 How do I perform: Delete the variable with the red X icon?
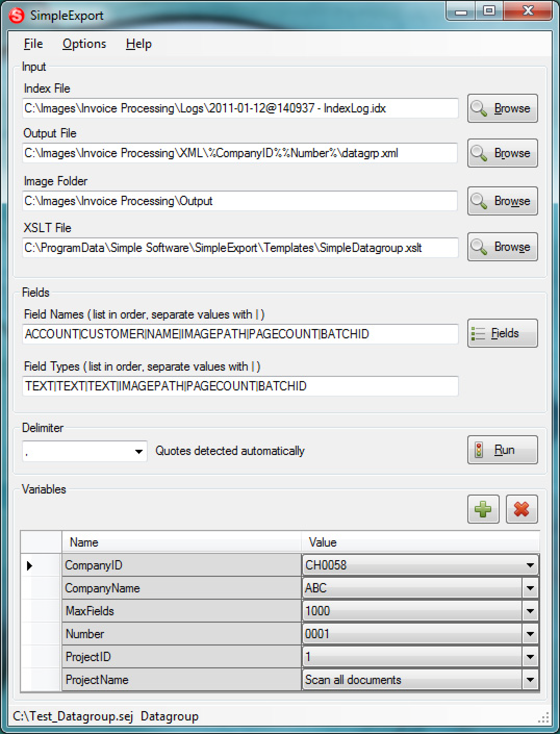[x=521, y=509]
